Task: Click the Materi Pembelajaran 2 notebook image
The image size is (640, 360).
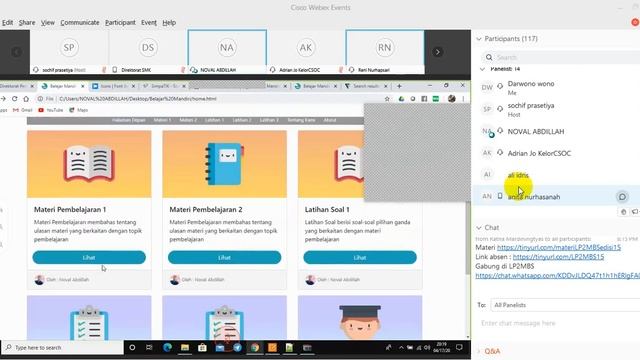Action: click(x=224, y=164)
